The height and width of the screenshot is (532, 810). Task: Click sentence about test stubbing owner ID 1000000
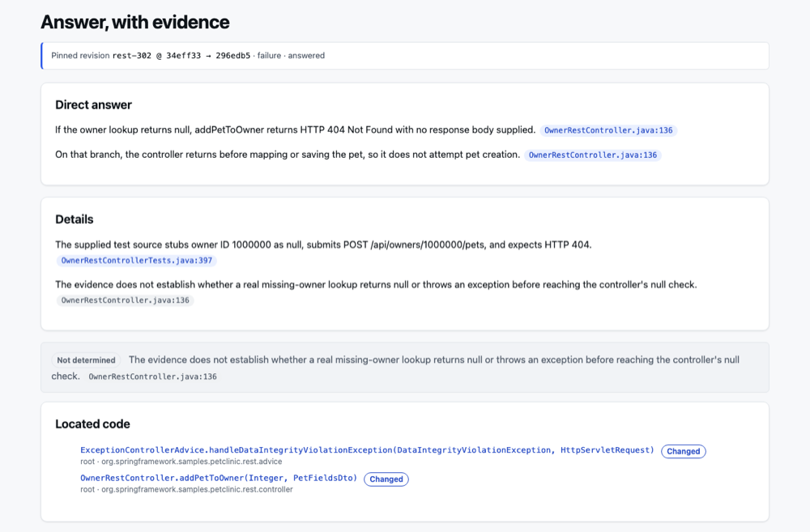coord(323,245)
